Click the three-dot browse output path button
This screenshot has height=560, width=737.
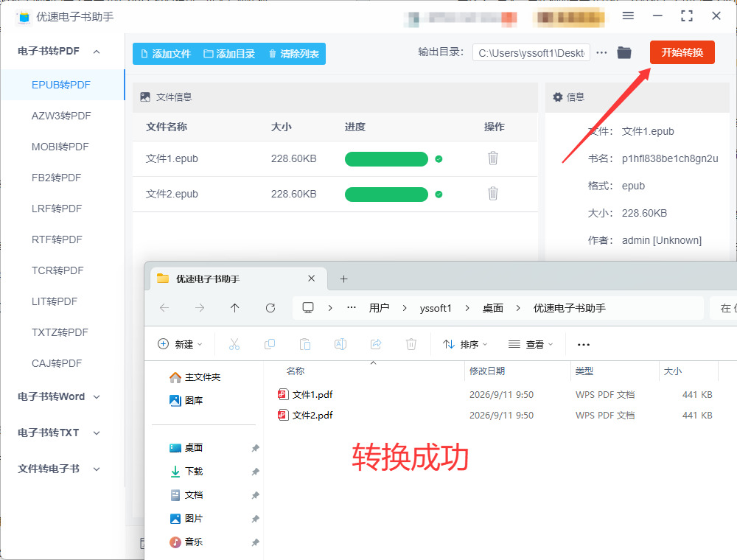pos(601,52)
